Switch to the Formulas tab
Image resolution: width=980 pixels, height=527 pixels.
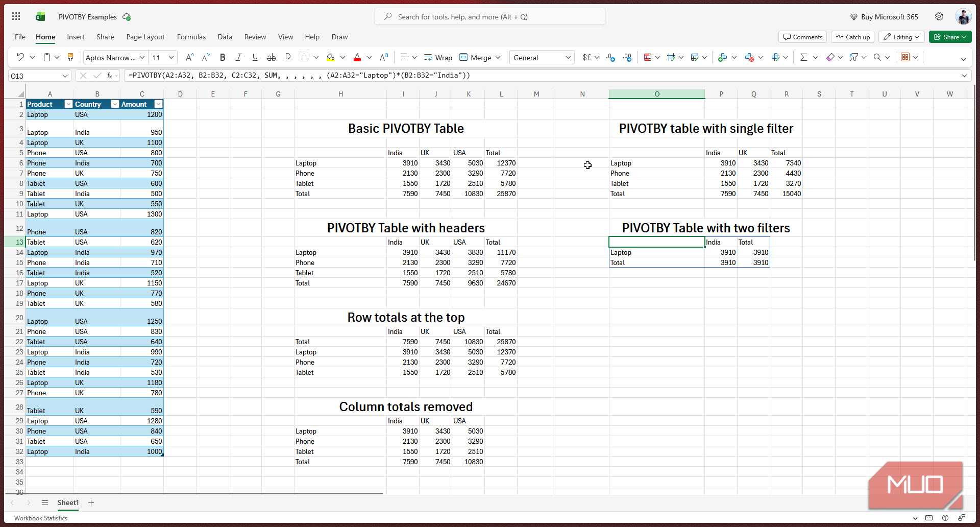(191, 37)
